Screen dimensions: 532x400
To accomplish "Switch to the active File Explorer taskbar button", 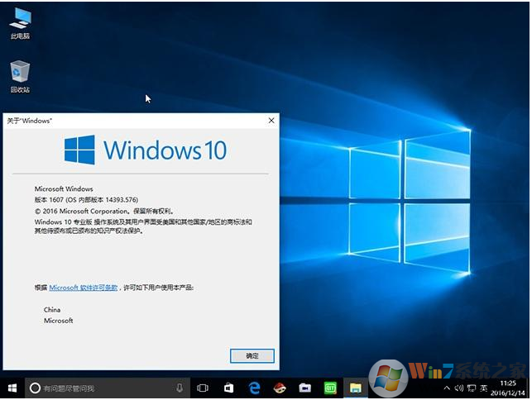I will [x=355, y=388].
